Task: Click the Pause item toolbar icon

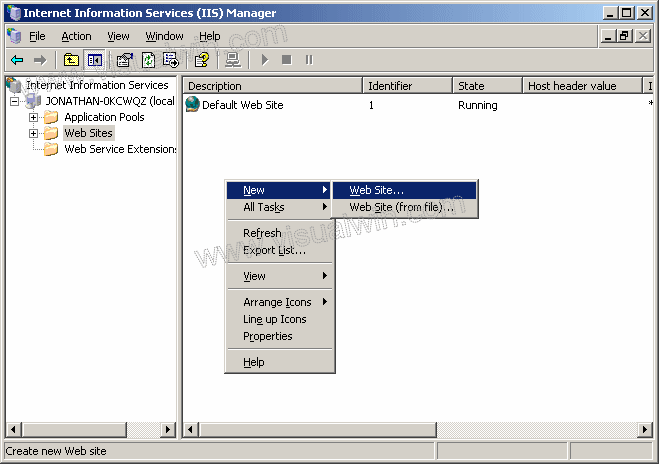Action: [309, 60]
